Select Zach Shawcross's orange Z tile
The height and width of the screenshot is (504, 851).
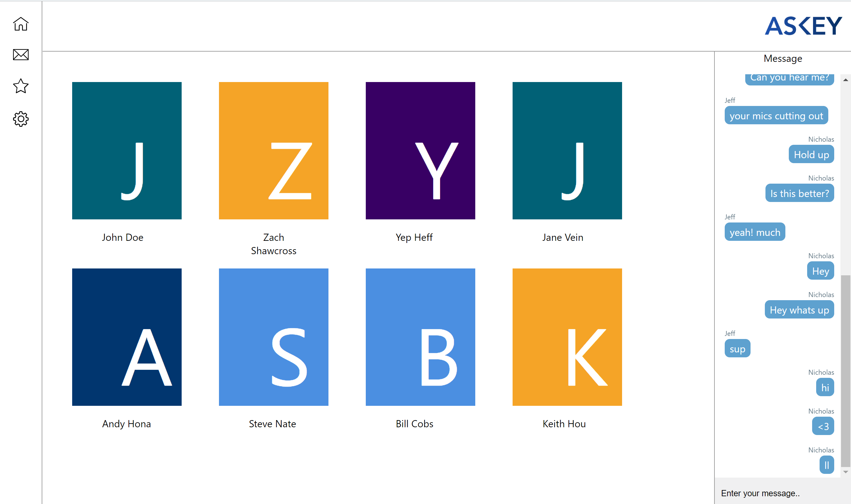pos(274,150)
